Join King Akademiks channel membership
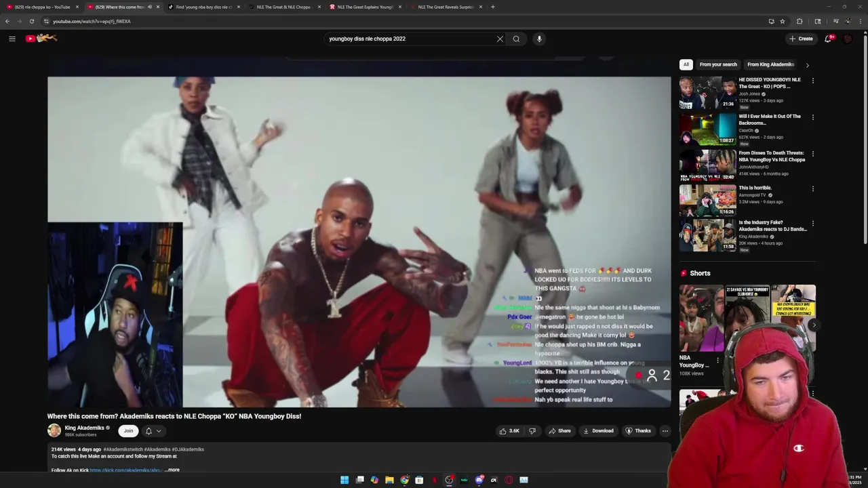The width and height of the screenshot is (868, 488). tap(128, 431)
